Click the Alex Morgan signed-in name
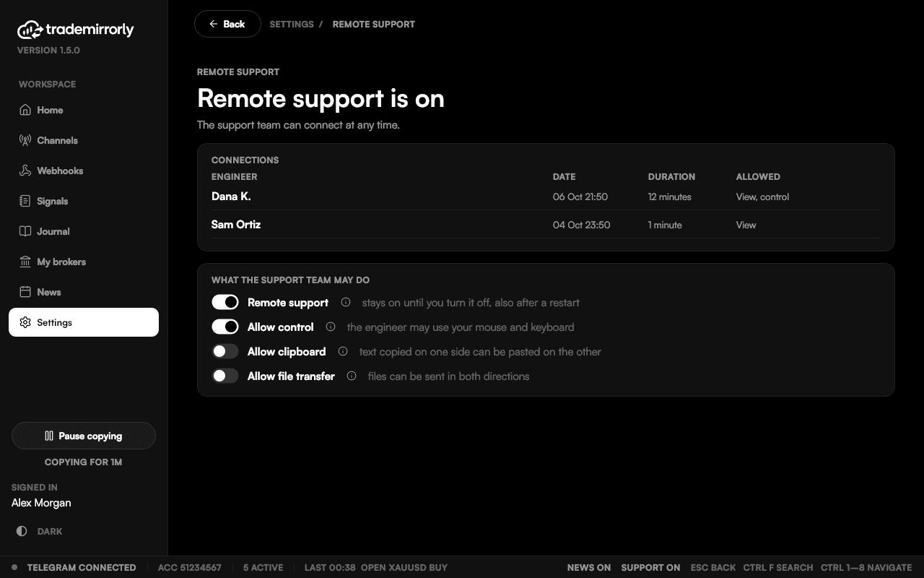 (x=41, y=503)
